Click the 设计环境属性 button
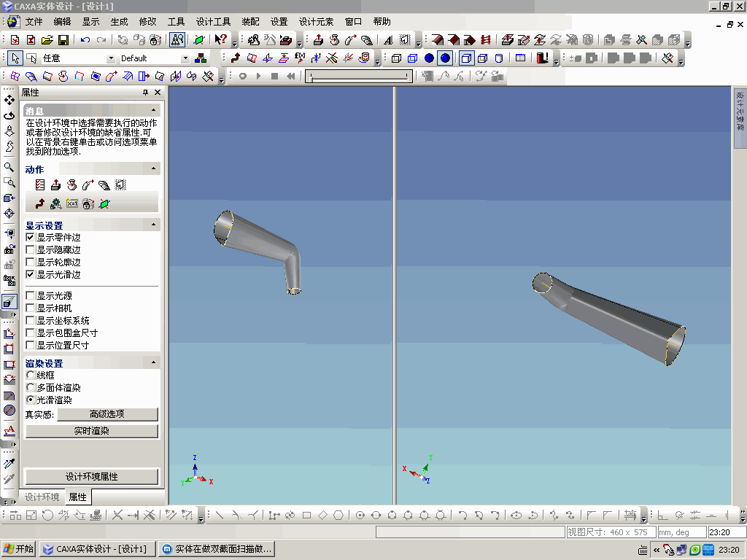Screen dimensions: 747x560 (91, 477)
